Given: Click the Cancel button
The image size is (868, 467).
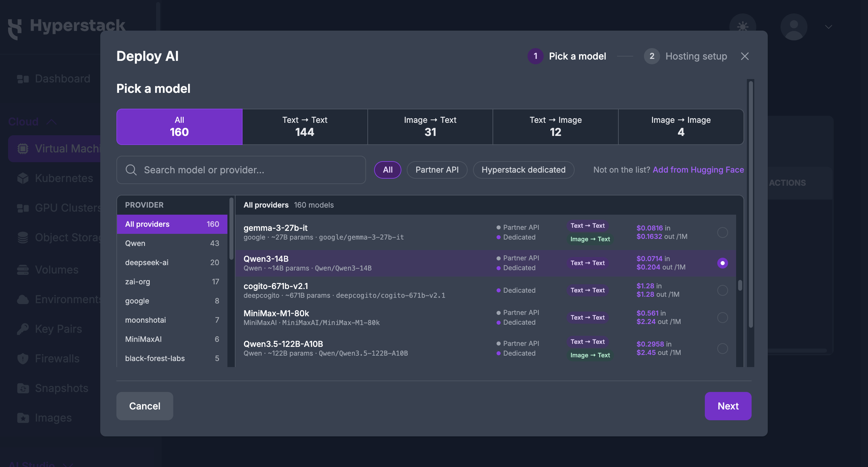Looking at the screenshot, I should [145, 406].
